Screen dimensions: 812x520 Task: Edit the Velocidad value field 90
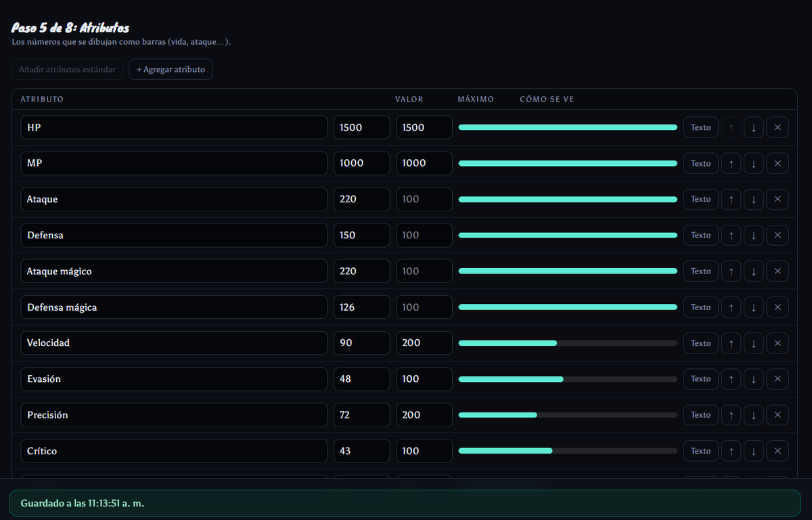[362, 343]
